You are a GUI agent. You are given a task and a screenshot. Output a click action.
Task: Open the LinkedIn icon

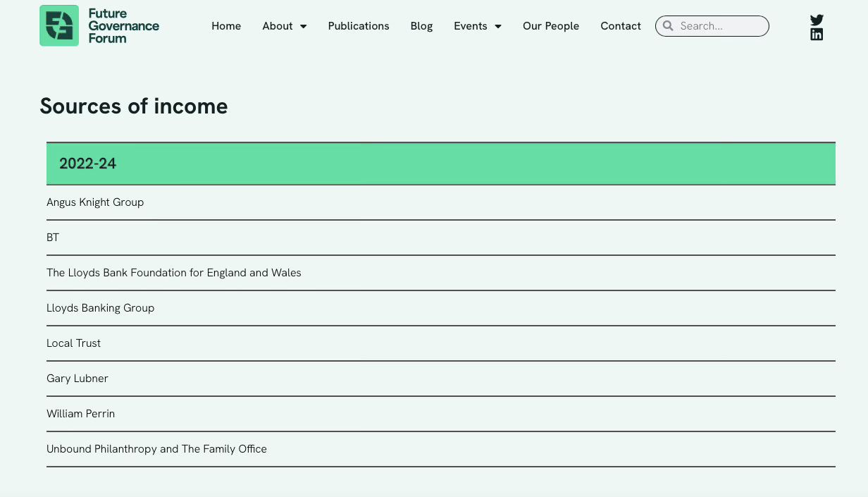coord(817,35)
